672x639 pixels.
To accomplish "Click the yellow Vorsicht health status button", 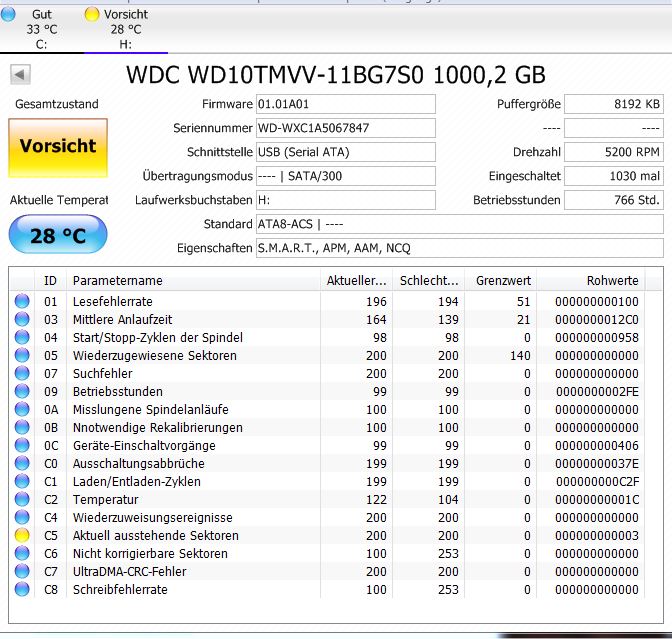I will tap(58, 147).
